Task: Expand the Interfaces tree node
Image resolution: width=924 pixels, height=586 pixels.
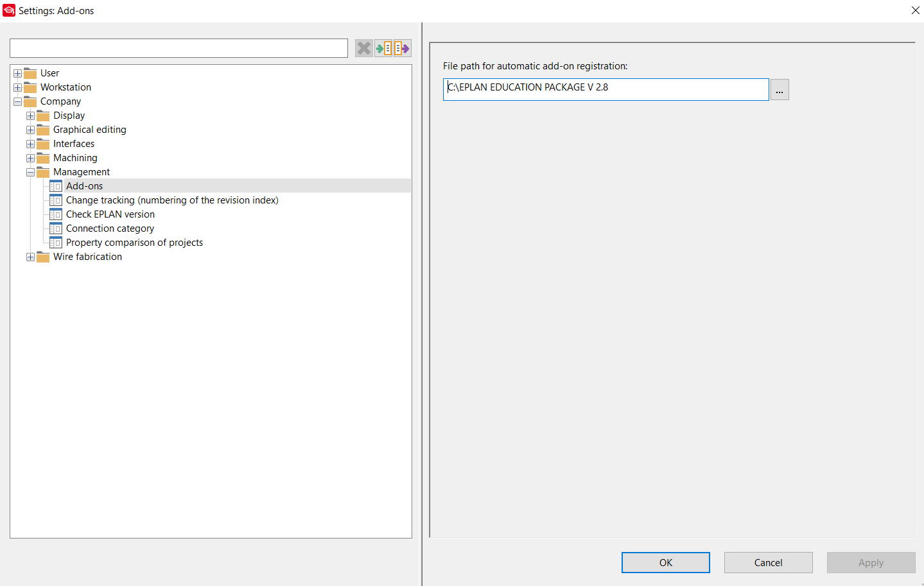Action: (30, 144)
